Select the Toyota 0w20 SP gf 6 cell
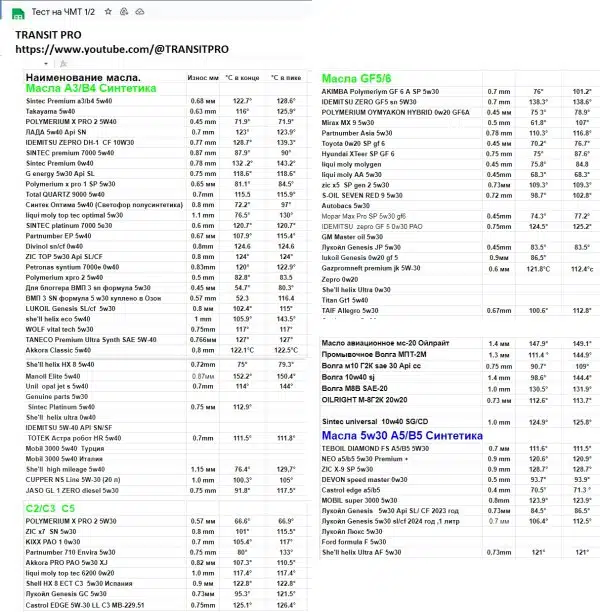 point(353,144)
